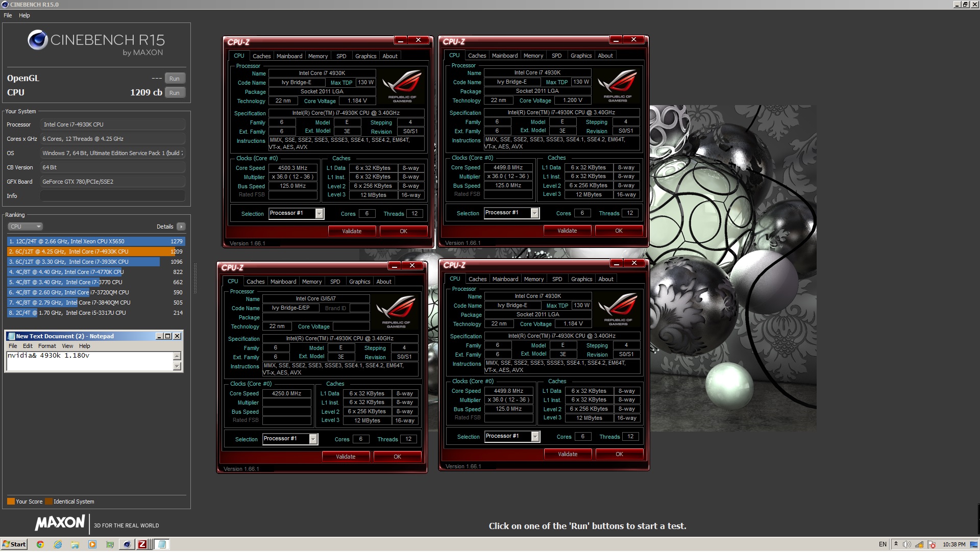Open Cinebench Help menu
980x552 pixels.
coord(24,15)
